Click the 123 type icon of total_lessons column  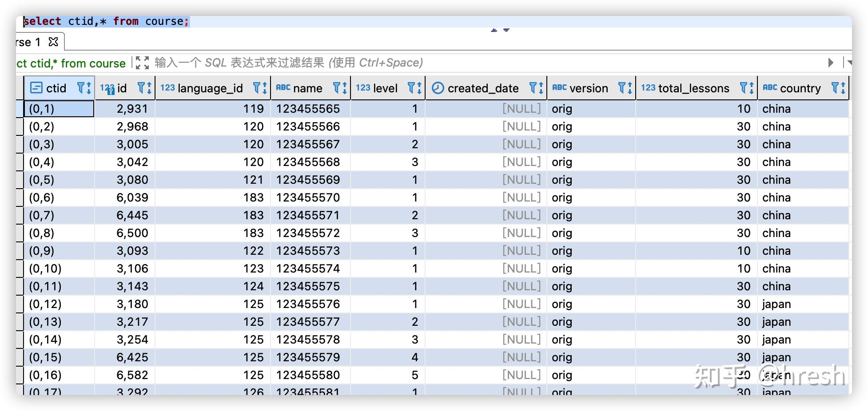pos(648,87)
